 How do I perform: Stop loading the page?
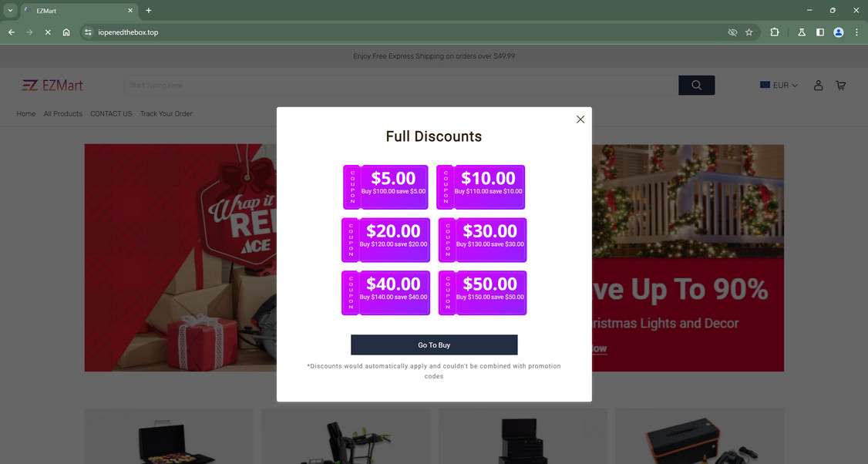tap(48, 32)
